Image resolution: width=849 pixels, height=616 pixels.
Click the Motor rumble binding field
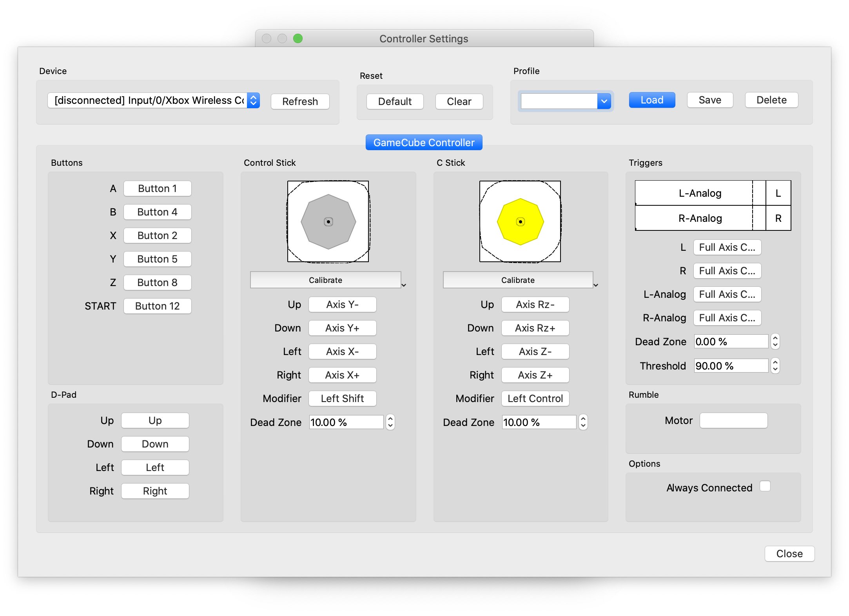[x=733, y=420]
